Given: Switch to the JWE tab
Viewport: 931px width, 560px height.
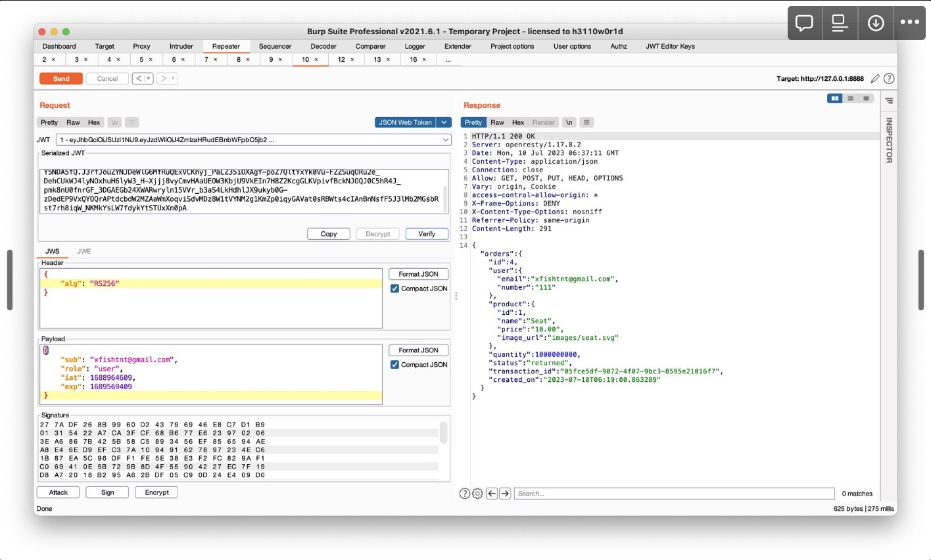Looking at the screenshot, I should click(84, 251).
